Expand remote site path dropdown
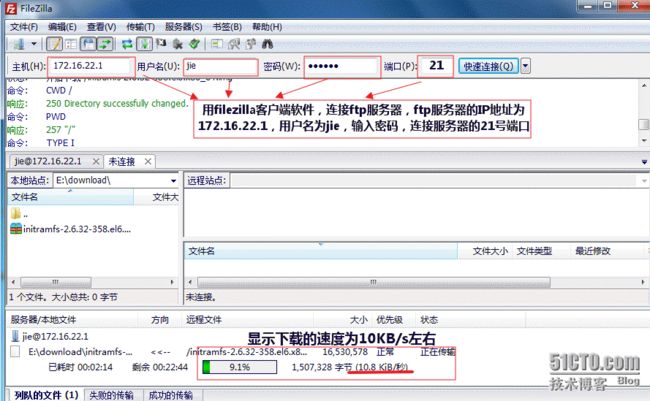Screen dimensions: 650x401 coord(644,180)
